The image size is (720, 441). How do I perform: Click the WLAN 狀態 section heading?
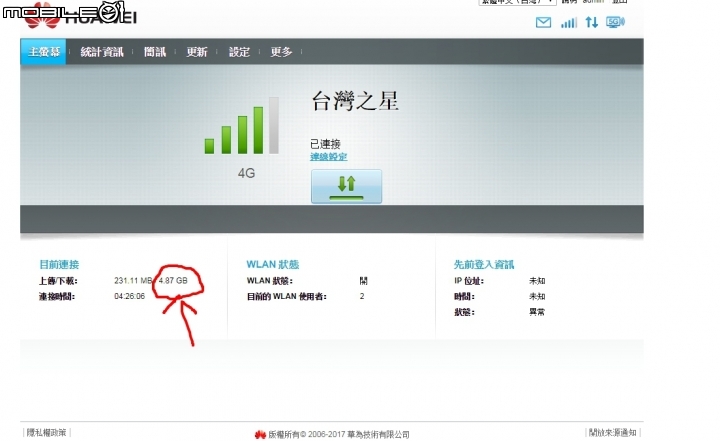coord(273,265)
